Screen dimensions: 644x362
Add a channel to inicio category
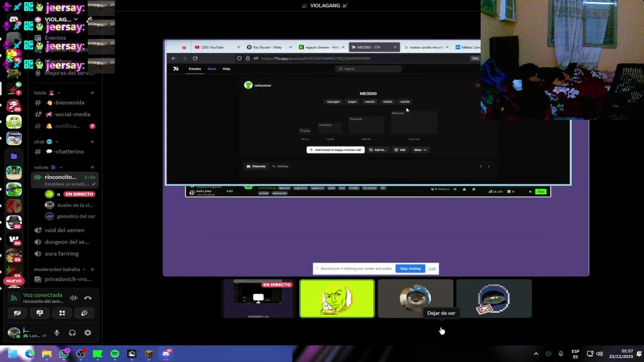[92, 93]
